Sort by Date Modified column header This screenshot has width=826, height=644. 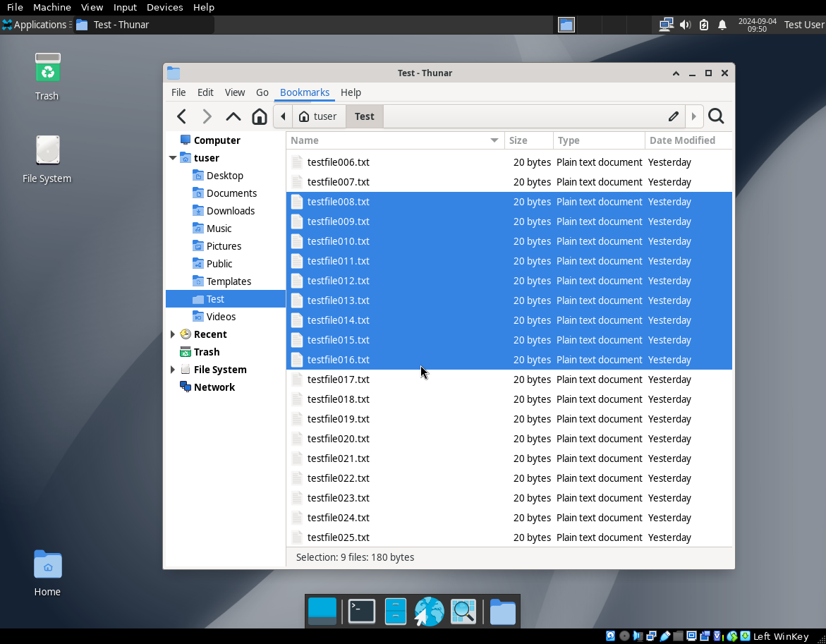coord(688,140)
